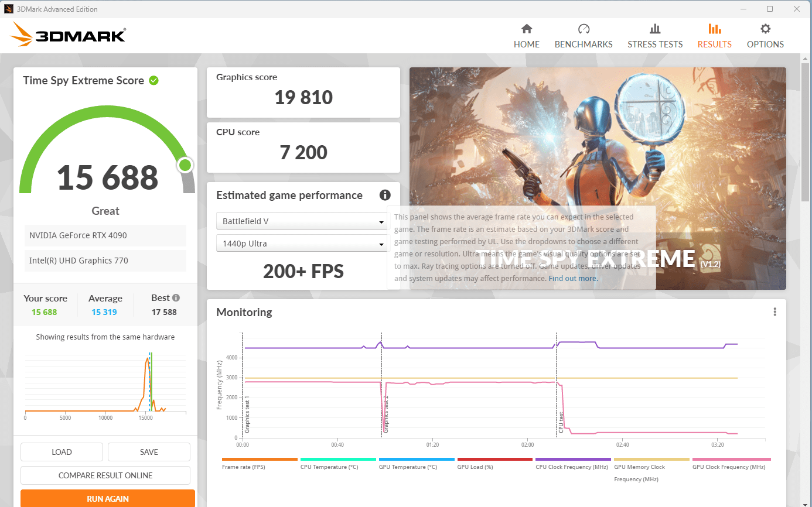Viewport: 812px width, 507px height.
Task: Click the 200+ FPS estimate
Action: pyautogui.click(x=303, y=271)
